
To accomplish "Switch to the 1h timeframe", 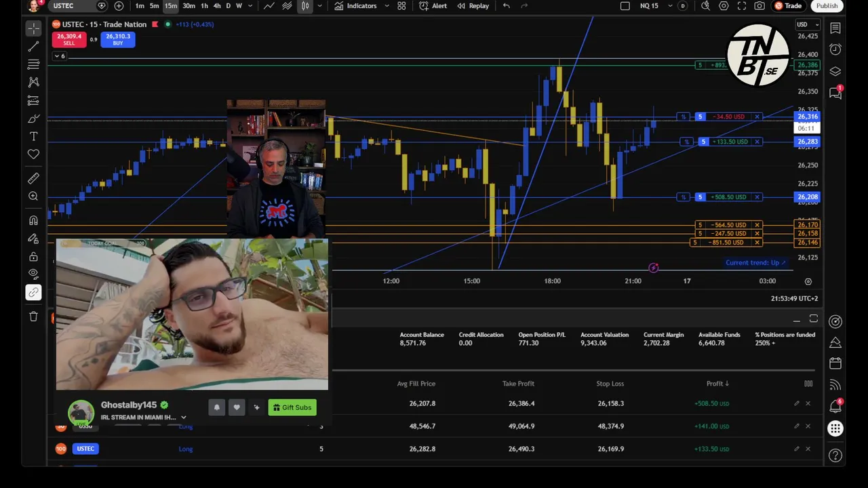I will point(204,6).
